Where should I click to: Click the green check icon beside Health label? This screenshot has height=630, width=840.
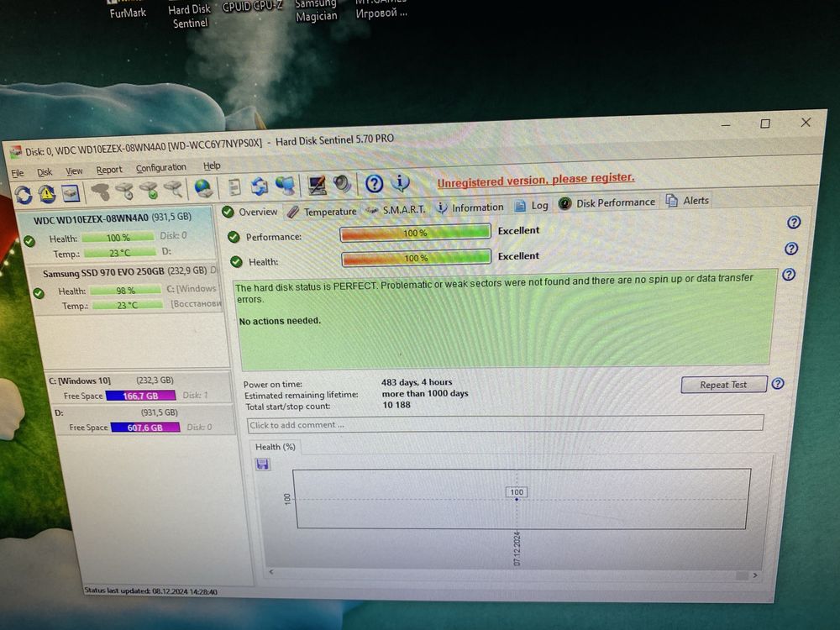coord(236,262)
